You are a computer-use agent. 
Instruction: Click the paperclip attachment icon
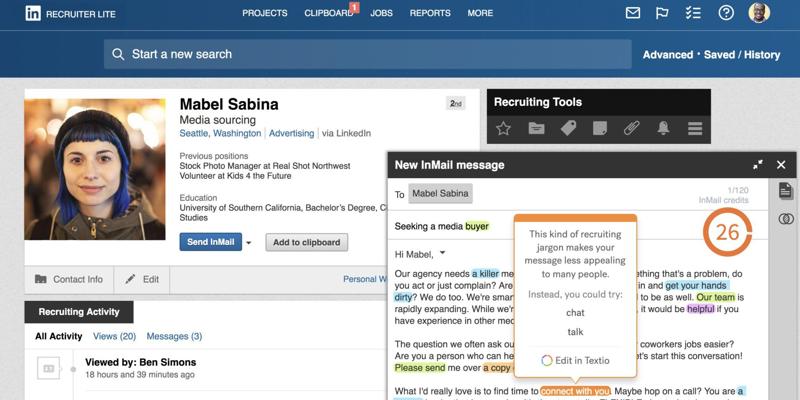[631, 128]
